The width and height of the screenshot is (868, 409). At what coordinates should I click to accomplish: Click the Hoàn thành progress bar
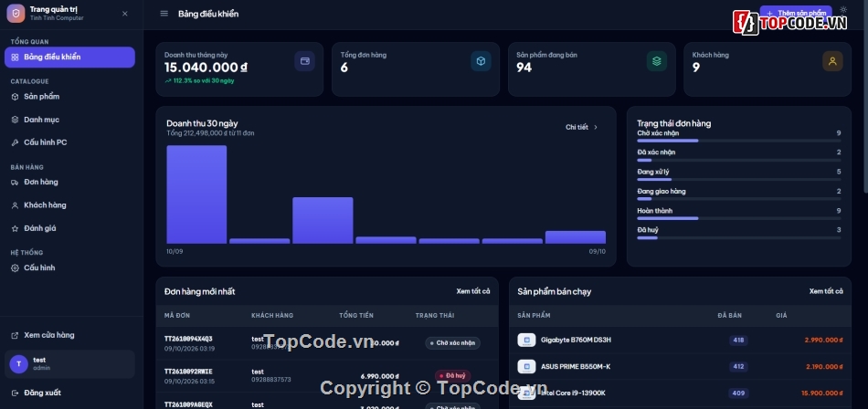739,218
